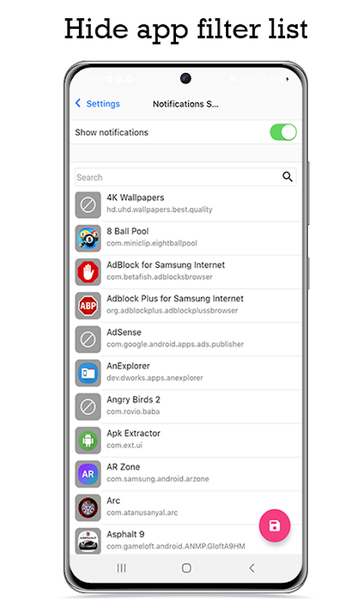Tap the pink save floating button
364x607 pixels.
(x=275, y=526)
